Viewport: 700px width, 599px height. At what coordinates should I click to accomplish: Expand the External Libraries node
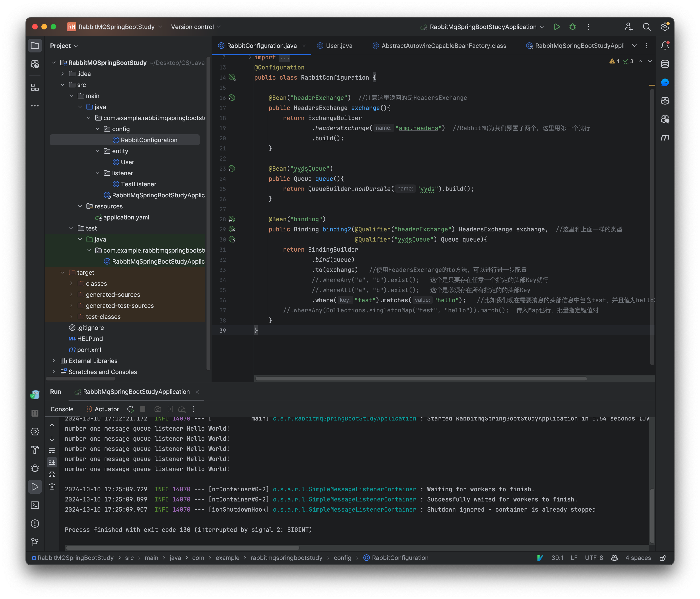coord(54,361)
